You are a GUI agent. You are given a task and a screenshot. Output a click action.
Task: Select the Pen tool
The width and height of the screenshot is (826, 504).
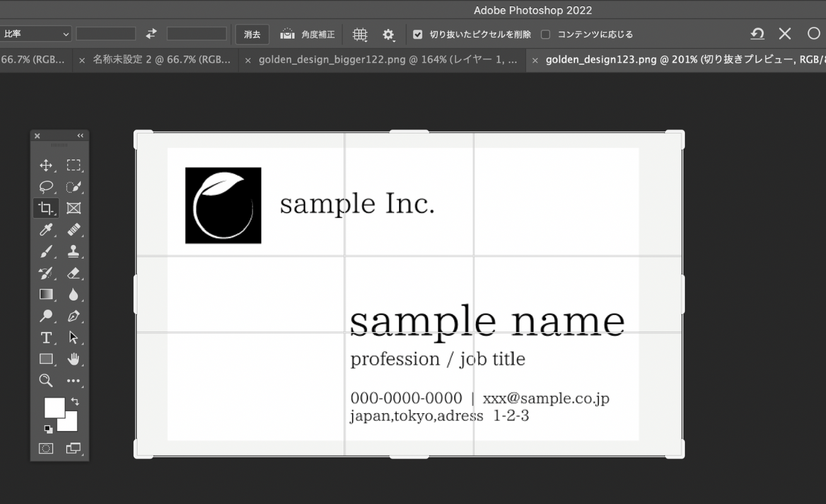(x=74, y=316)
